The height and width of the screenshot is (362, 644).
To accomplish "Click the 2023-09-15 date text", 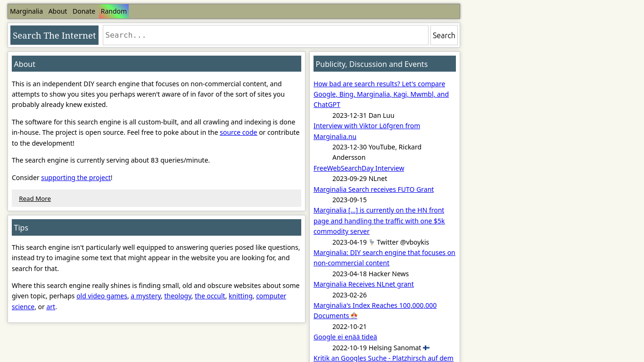I will pos(349,200).
